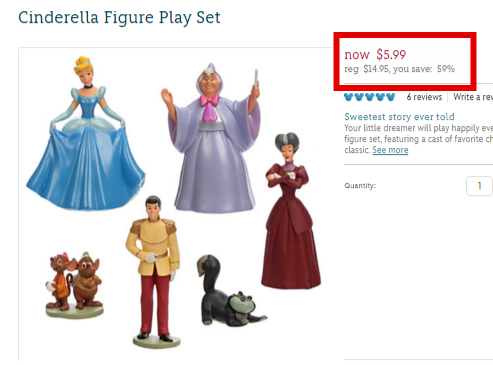This screenshot has height=365, width=493.
Task: Click the second Mickey rating icon
Action: [x=359, y=97]
